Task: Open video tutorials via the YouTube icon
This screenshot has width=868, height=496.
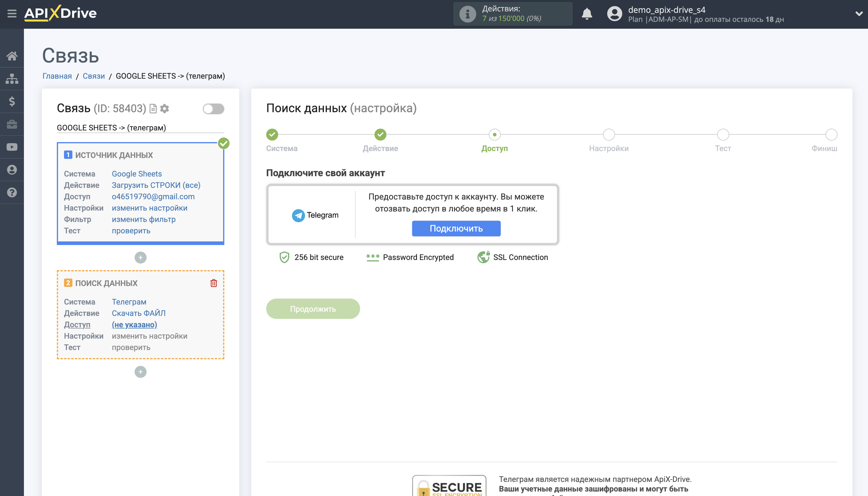Action: (x=12, y=147)
